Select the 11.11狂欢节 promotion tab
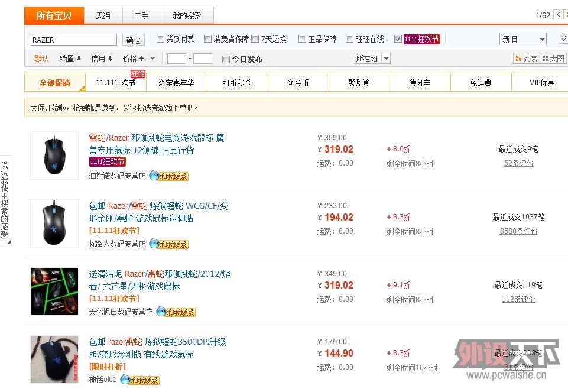Viewport: 568px width, 392px height. [116, 83]
